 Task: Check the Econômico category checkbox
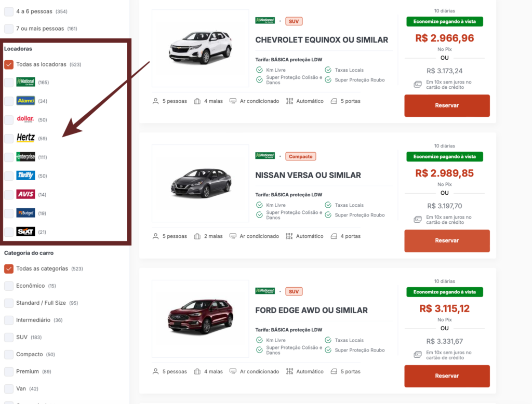(9, 286)
